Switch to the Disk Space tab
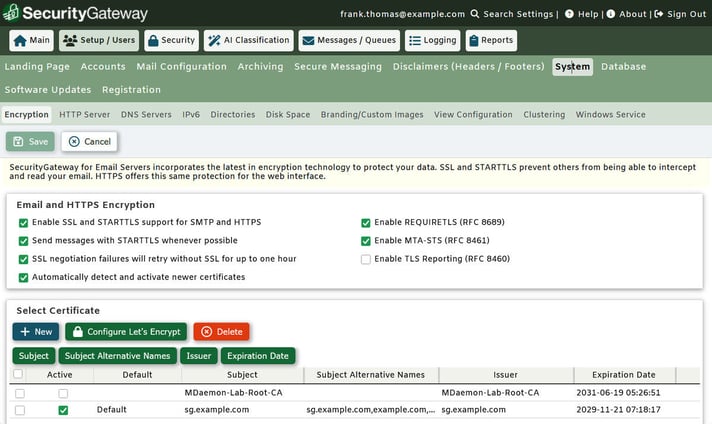This screenshot has height=424, width=712. (288, 115)
